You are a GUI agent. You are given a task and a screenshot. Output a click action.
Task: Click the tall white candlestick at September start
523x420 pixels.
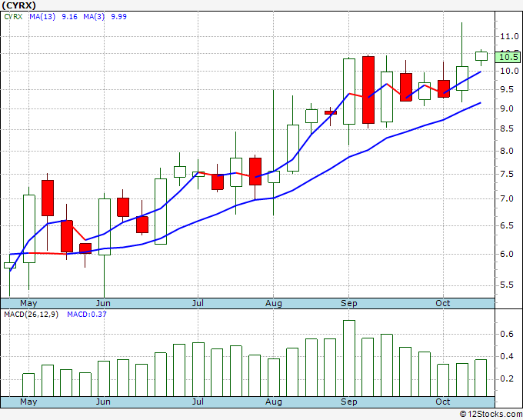point(349,92)
